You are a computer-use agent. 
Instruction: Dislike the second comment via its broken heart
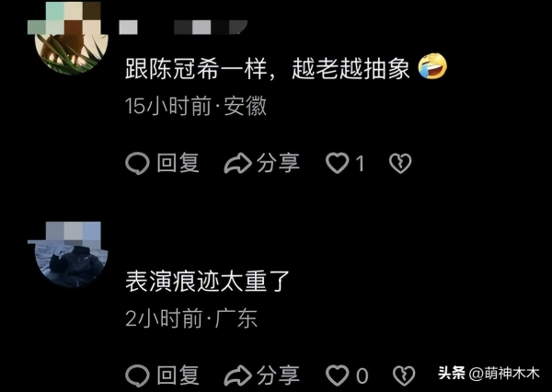click(404, 375)
